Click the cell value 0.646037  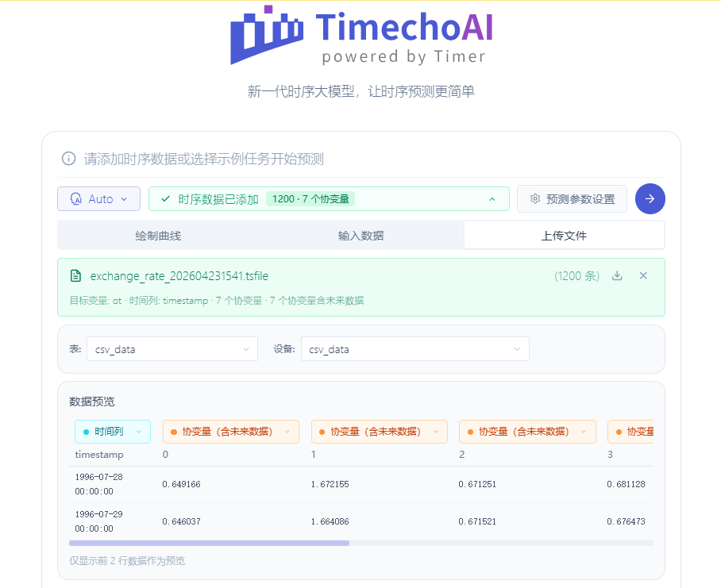[x=181, y=521]
